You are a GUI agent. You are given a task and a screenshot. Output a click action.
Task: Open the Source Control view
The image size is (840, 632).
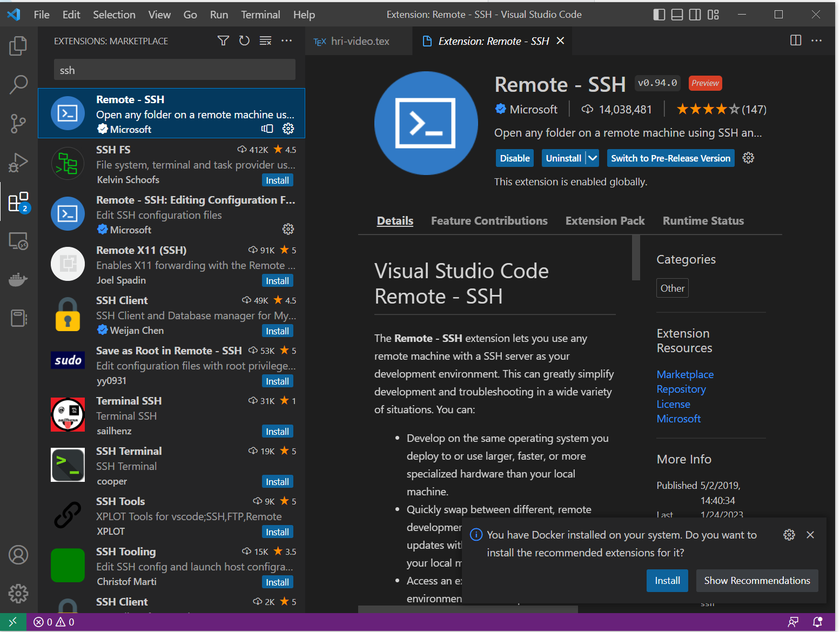(18, 124)
